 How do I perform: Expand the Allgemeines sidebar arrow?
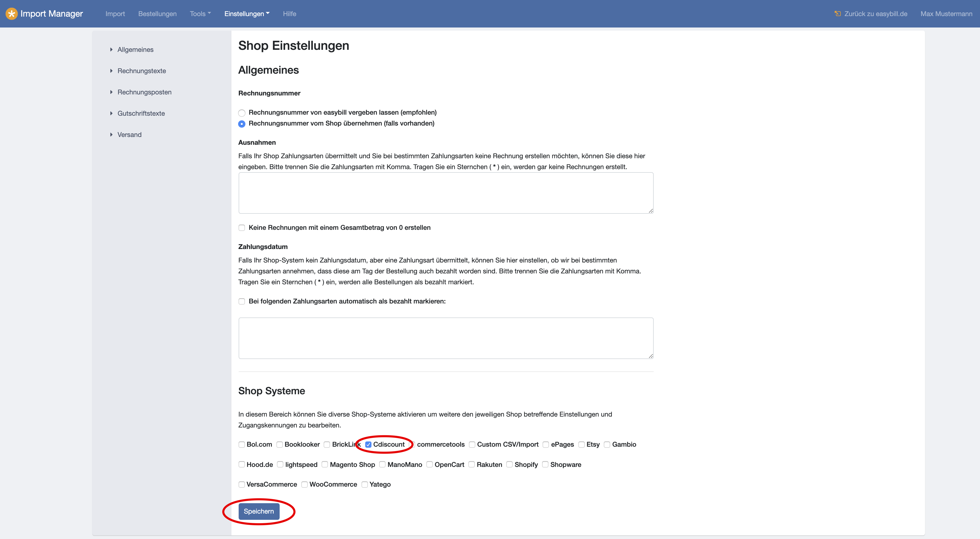pos(111,50)
